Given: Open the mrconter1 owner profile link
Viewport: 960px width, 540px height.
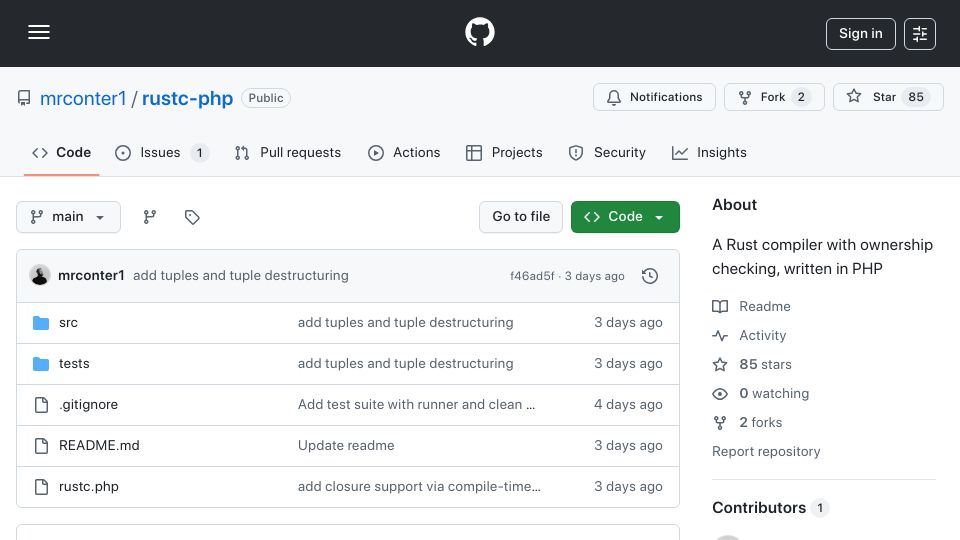Looking at the screenshot, I should pyautogui.click(x=83, y=98).
